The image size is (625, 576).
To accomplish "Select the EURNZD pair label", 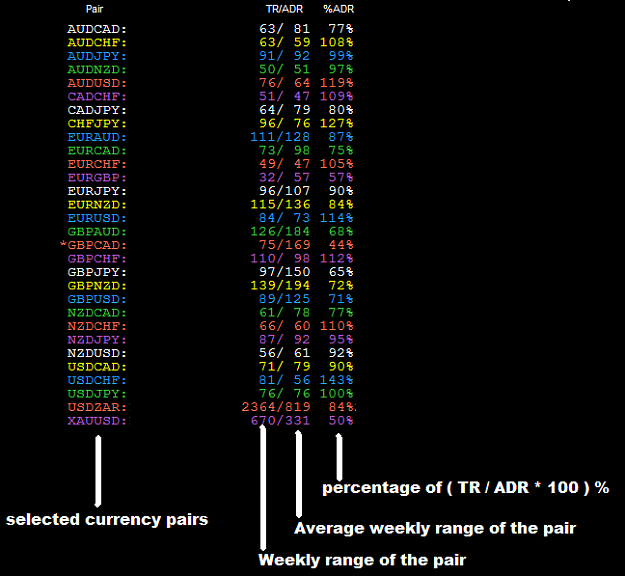I will coord(97,205).
